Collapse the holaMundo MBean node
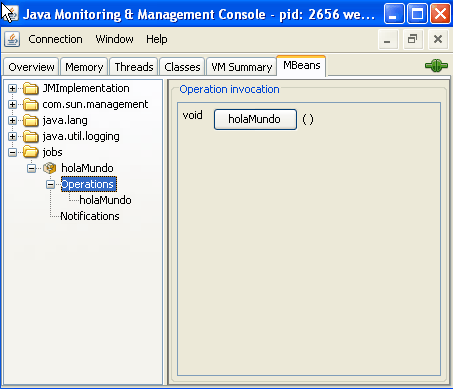Screen dimensions: 453x389 click(31, 168)
